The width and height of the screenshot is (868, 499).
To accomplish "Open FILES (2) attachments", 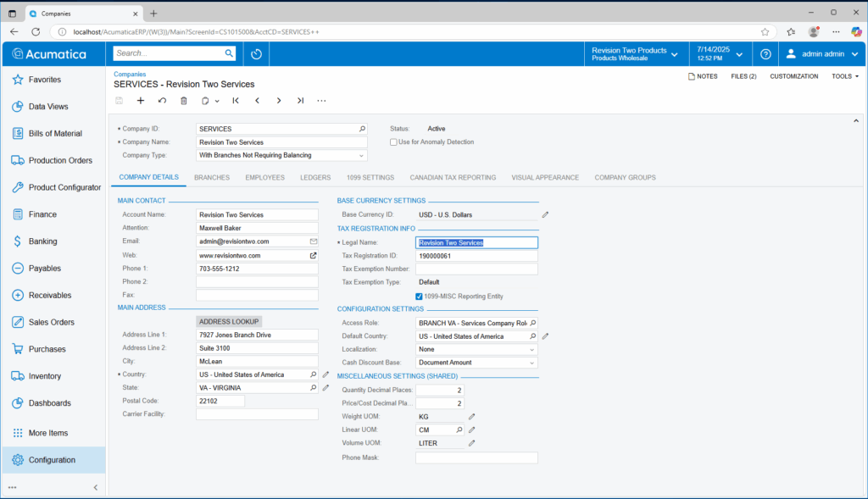I will [x=743, y=76].
